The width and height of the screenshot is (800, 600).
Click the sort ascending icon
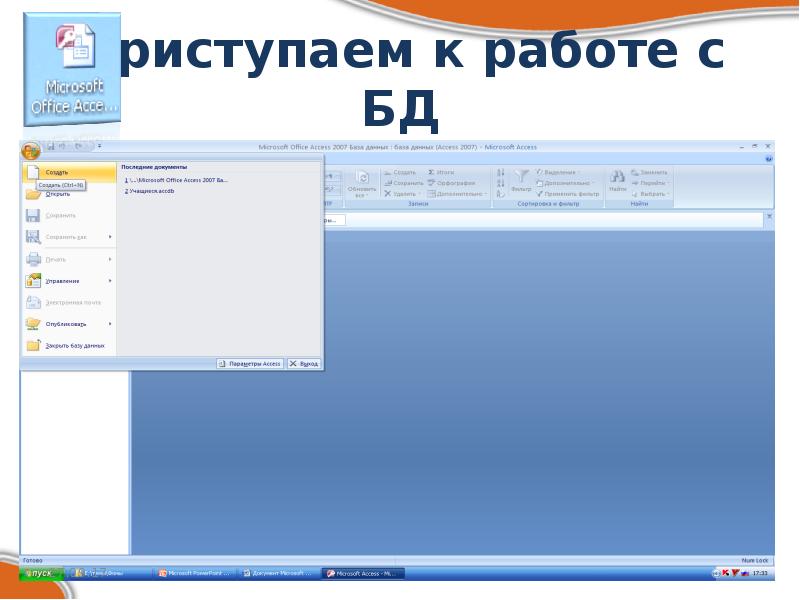[x=501, y=173]
